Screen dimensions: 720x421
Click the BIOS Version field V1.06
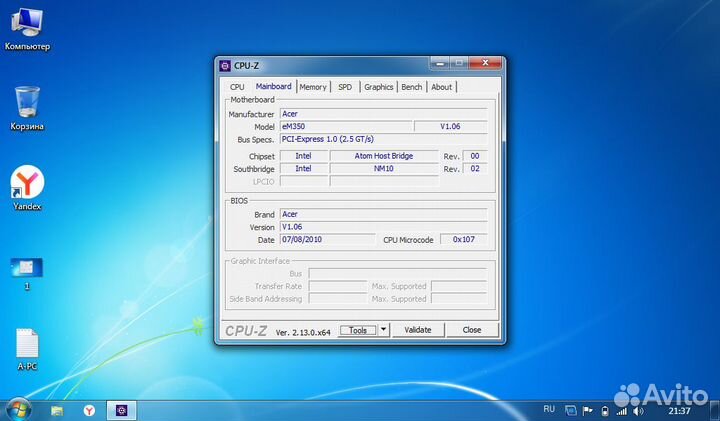click(x=383, y=227)
